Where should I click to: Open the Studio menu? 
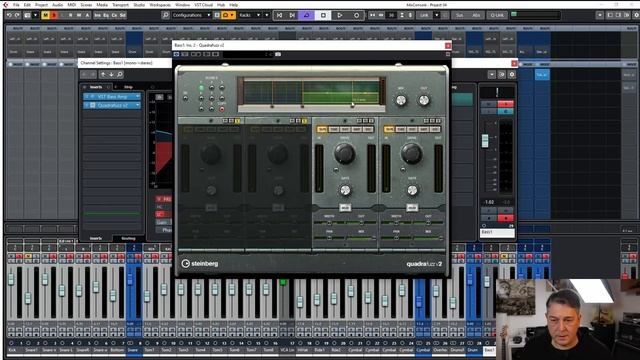coord(139,4)
